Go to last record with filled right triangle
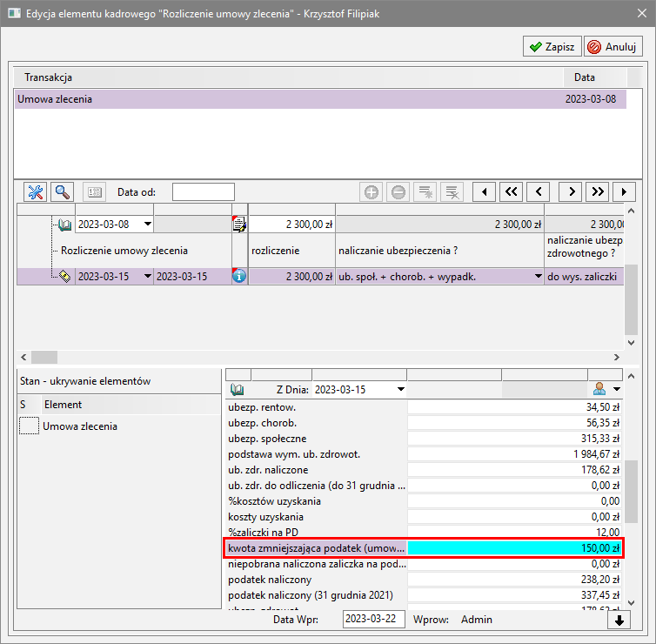656x644 pixels. pyautogui.click(x=624, y=192)
